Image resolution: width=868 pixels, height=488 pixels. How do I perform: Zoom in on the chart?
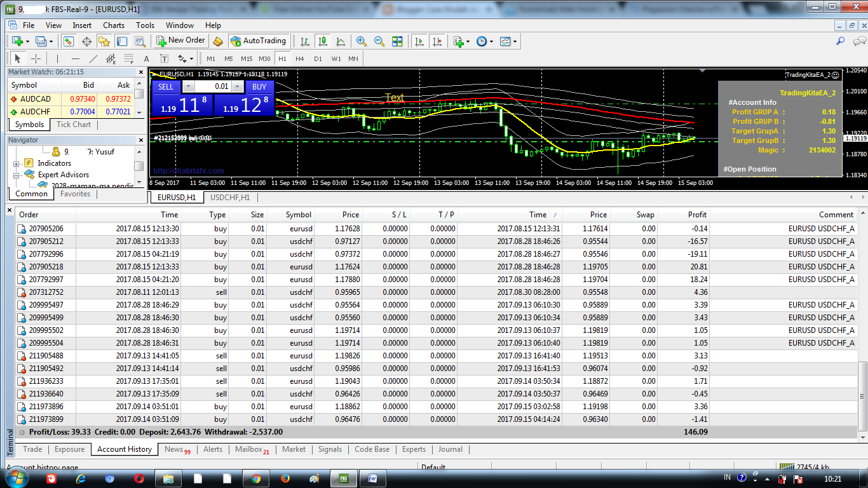point(361,41)
